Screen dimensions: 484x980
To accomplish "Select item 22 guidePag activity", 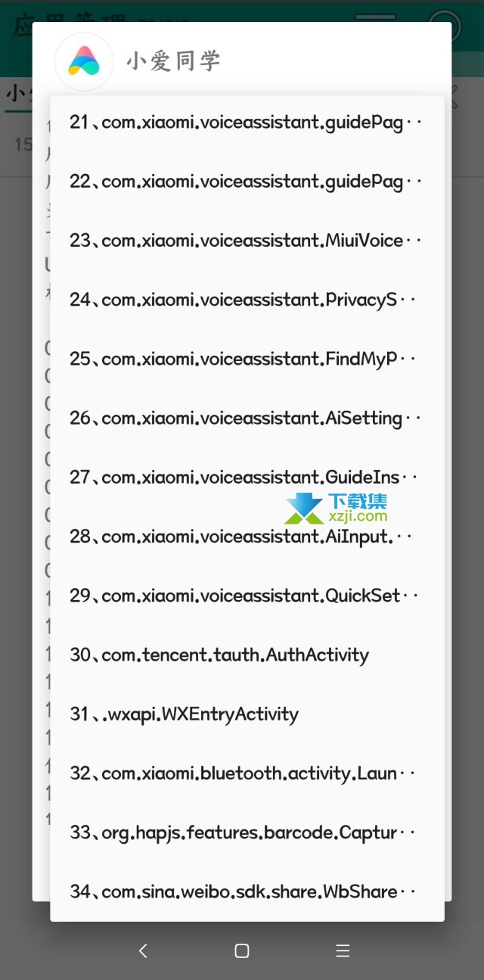I will (x=247, y=182).
